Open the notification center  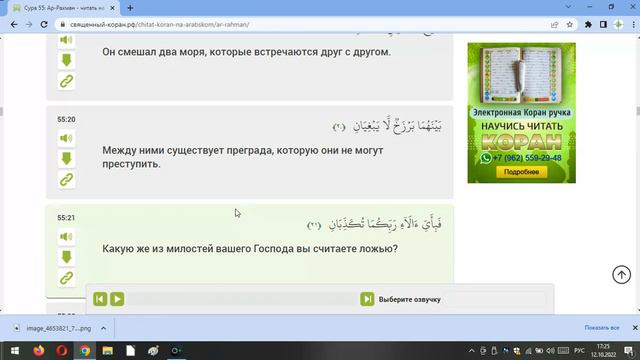pos(629,351)
